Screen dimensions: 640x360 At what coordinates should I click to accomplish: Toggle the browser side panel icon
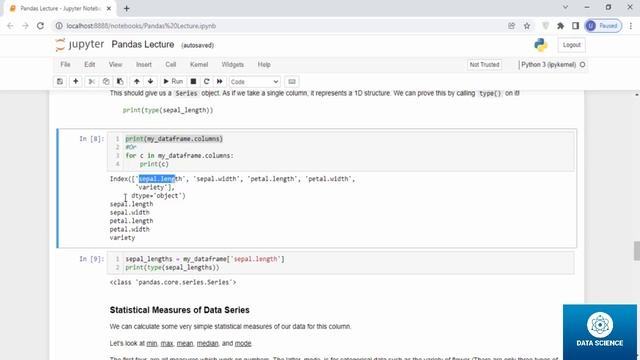point(576,26)
